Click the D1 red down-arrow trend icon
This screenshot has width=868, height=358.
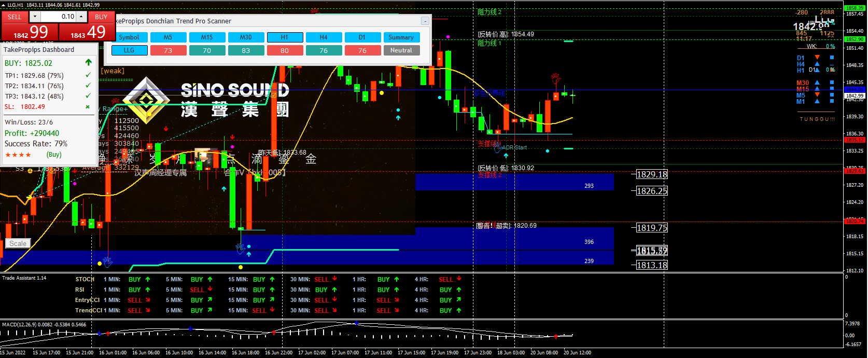[x=817, y=58]
